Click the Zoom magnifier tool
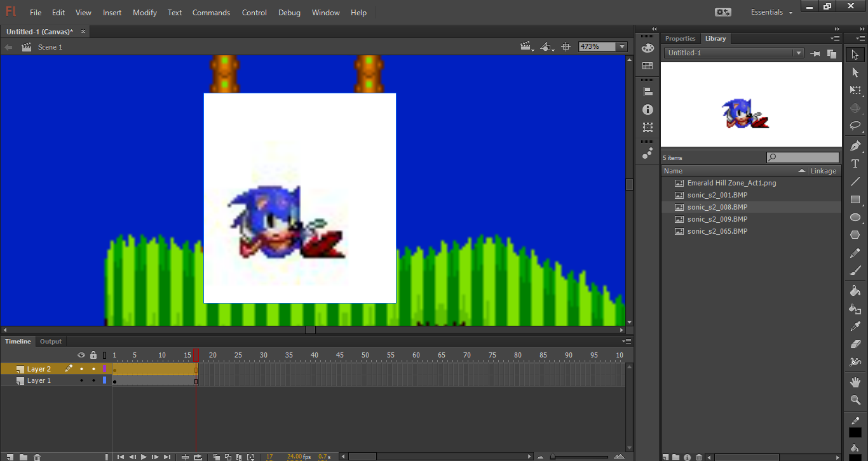The width and height of the screenshot is (868, 461). [855, 400]
